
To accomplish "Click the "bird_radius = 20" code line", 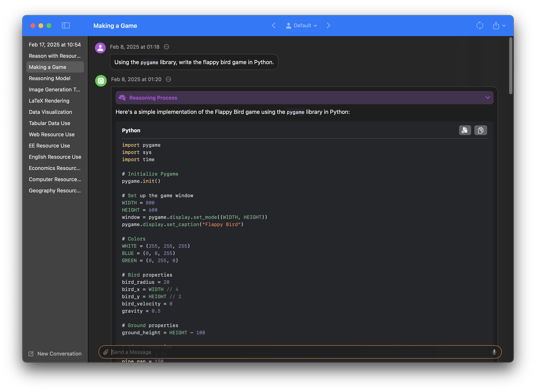I will [146, 282].
